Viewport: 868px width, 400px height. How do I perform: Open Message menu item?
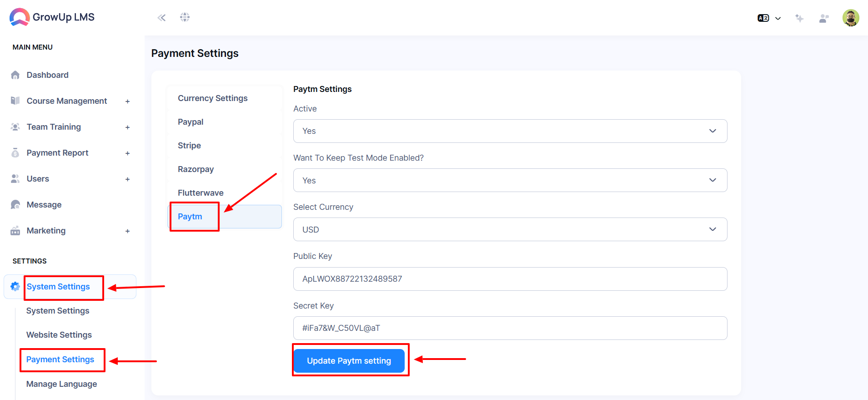click(x=44, y=205)
